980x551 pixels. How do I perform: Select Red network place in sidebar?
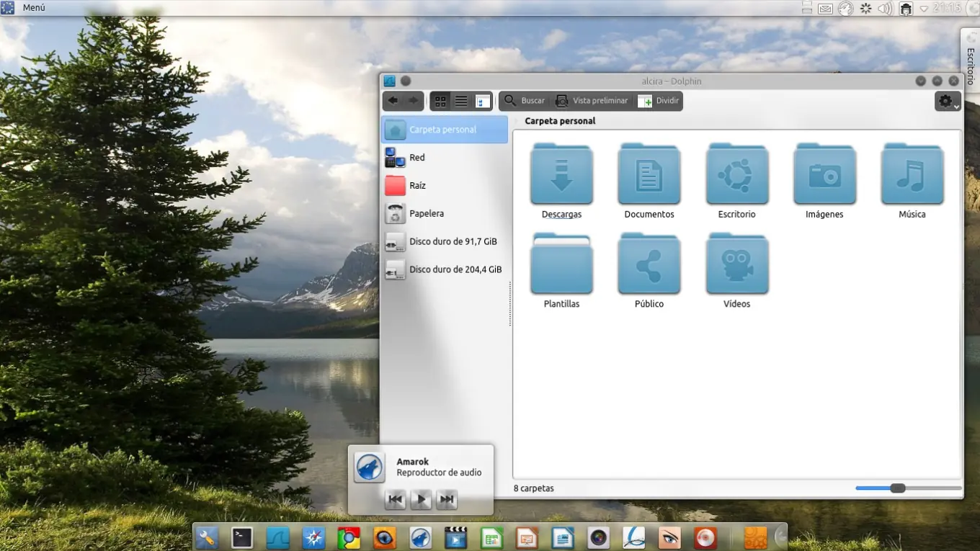click(416, 158)
